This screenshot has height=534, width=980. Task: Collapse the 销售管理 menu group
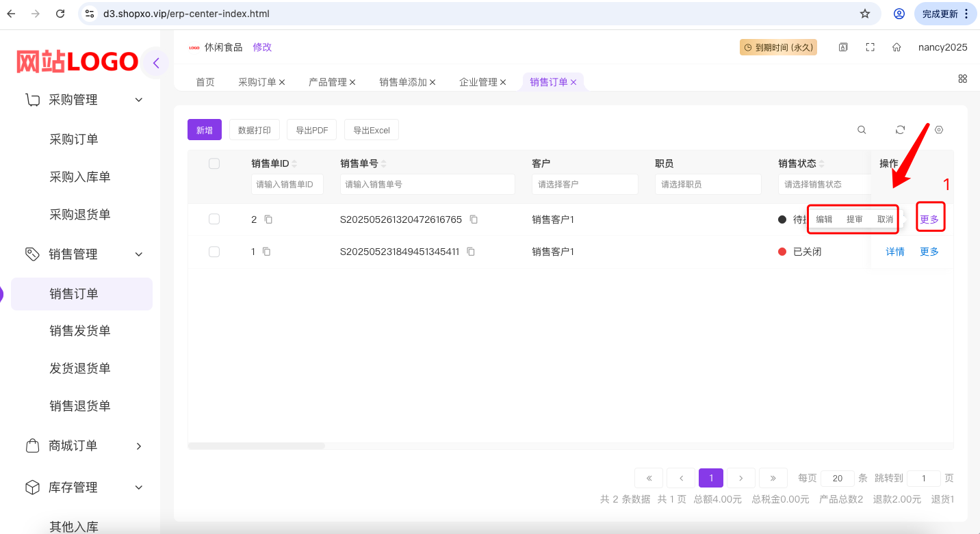(139, 254)
